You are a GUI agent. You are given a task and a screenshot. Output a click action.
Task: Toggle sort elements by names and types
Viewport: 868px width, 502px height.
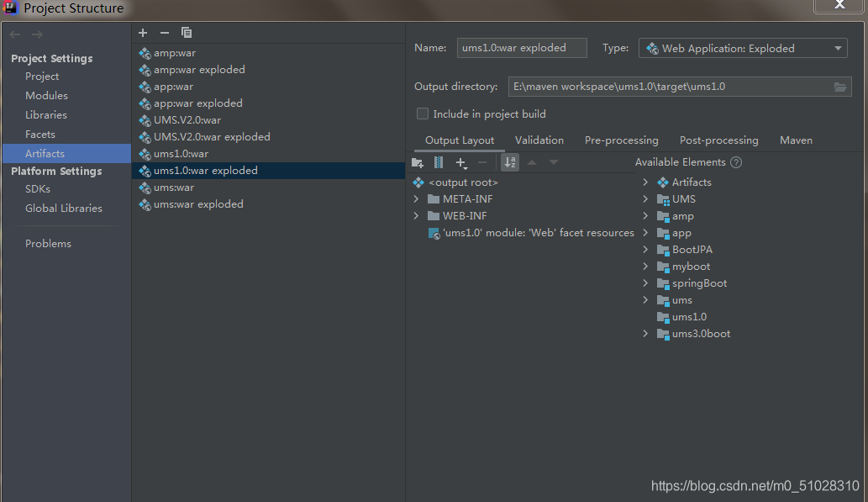(x=510, y=162)
